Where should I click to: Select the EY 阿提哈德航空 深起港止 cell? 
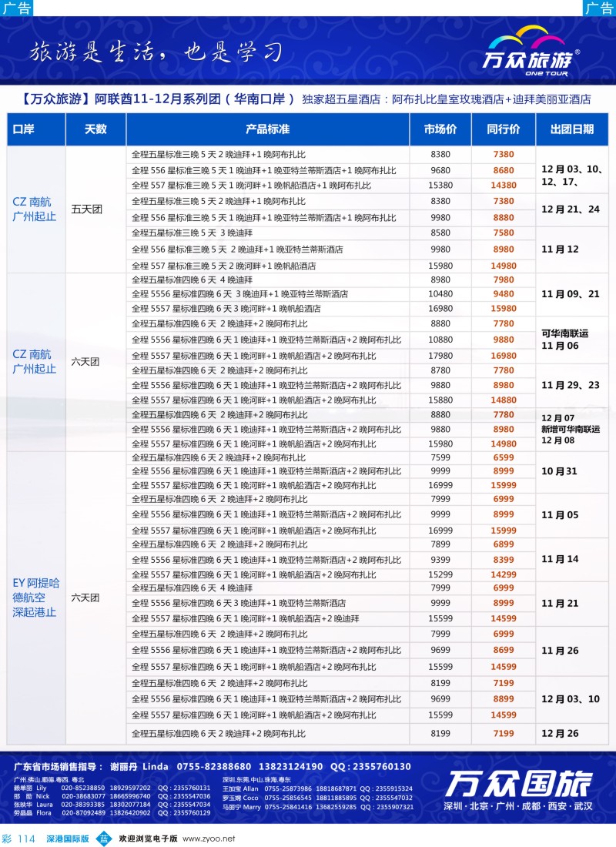click(x=35, y=598)
